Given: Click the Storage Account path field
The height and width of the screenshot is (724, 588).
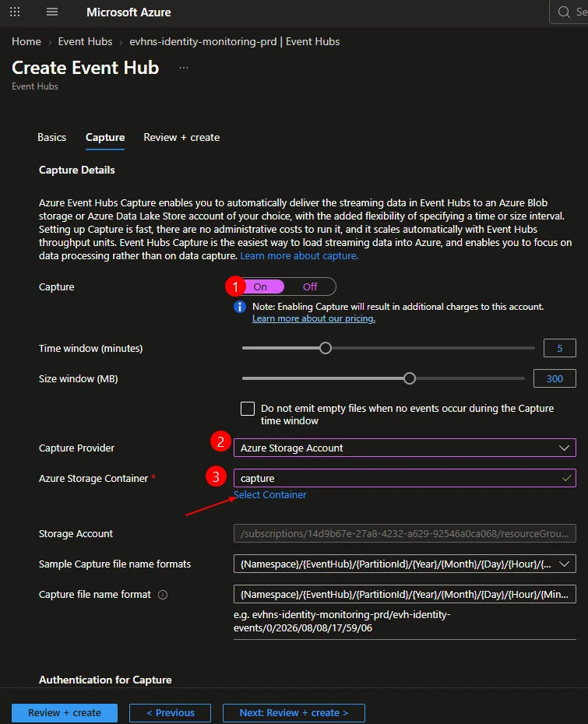Looking at the screenshot, I should [405, 533].
